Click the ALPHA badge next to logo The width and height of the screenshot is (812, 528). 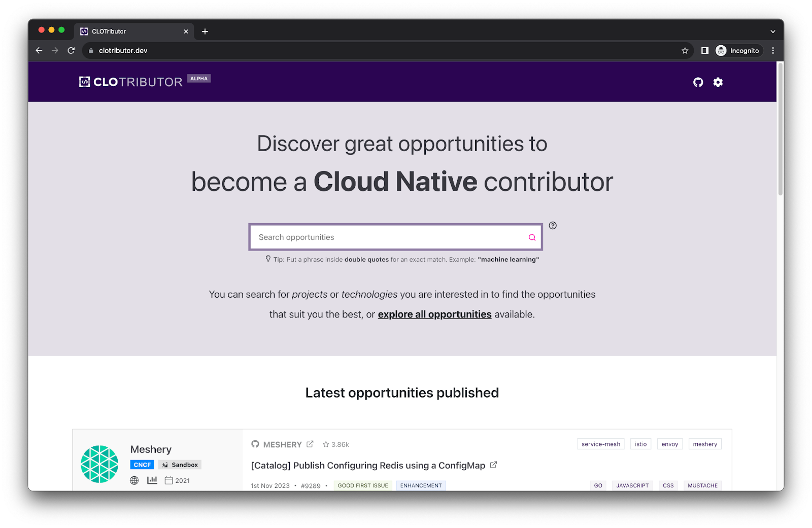pos(199,79)
